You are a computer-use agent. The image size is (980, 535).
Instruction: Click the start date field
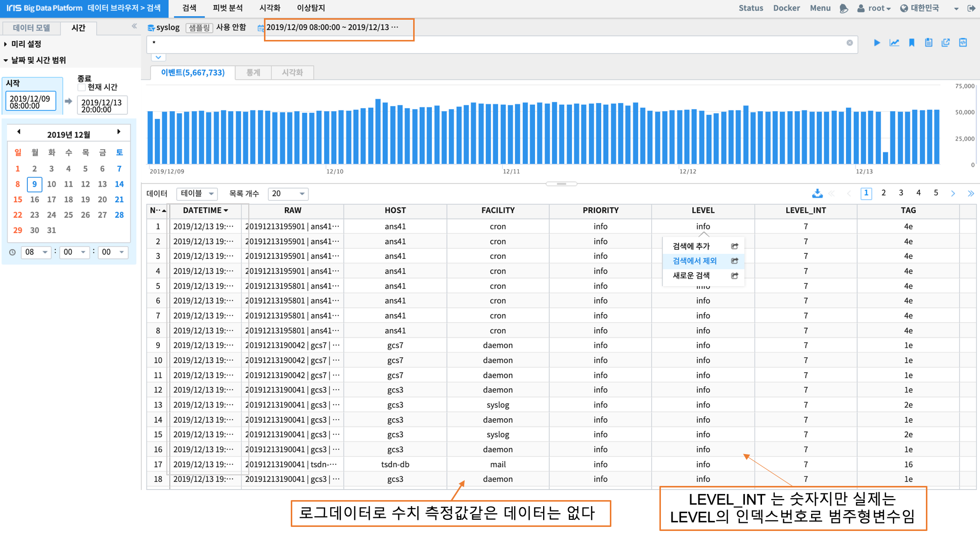tap(30, 102)
